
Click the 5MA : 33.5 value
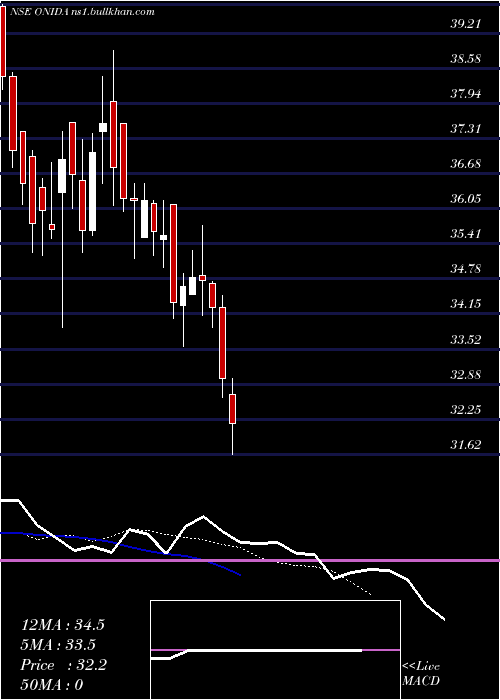(x=58, y=645)
